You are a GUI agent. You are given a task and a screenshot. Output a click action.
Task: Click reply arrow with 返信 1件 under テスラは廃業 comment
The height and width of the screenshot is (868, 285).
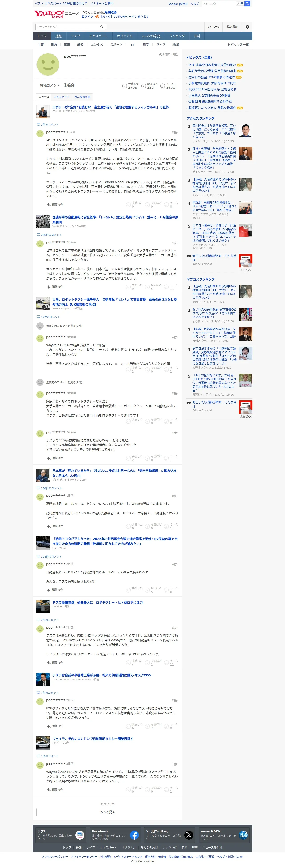pos(49,663)
